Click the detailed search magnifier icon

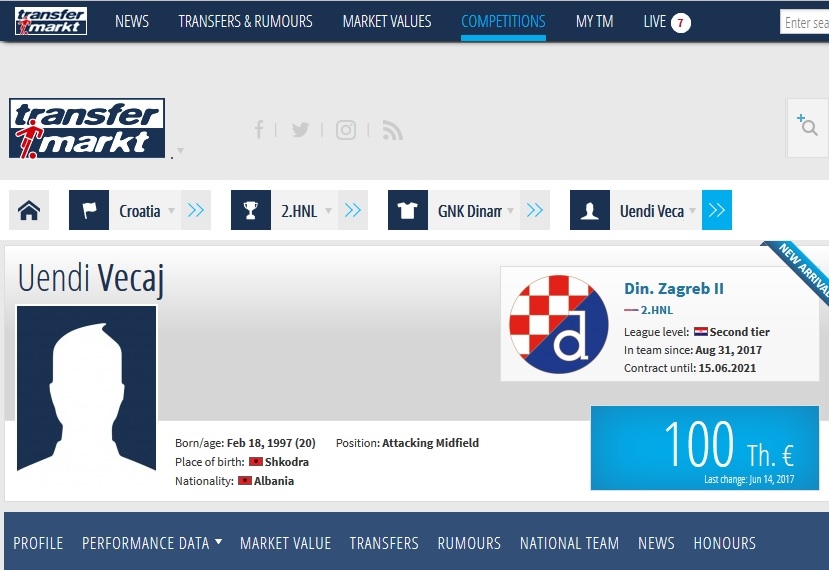[807, 125]
